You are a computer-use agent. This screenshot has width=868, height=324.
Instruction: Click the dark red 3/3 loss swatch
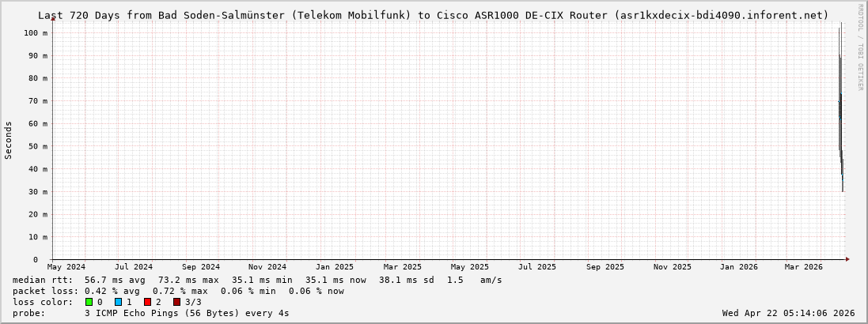tap(176, 302)
